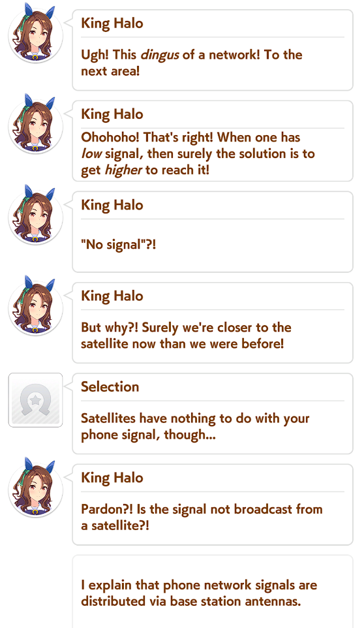The height and width of the screenshot is (628, 364).
Task: Click King Halo avatar beside the dingus network message
Action: coord(36,33)
